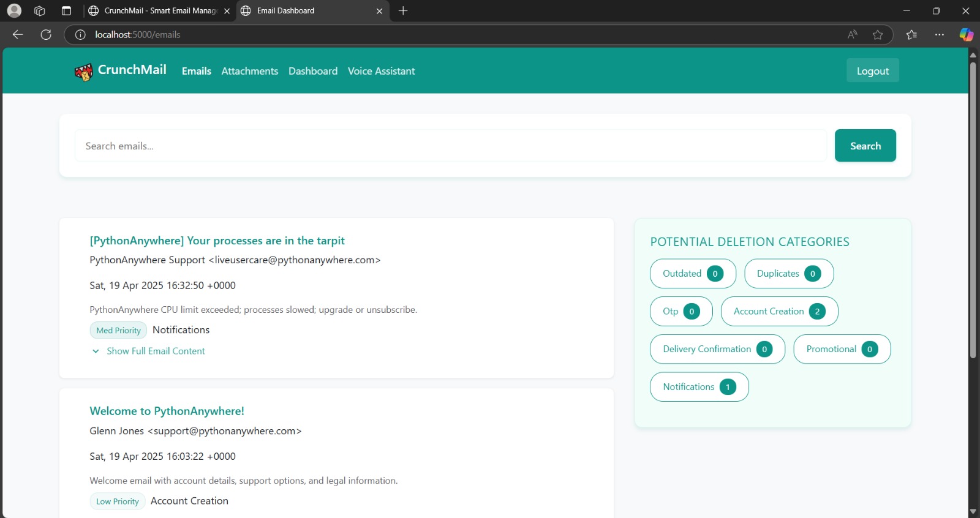Open the Read aloud icon in address bar
The width and height of the screenshot is (980, 518).
click(852, 34)
